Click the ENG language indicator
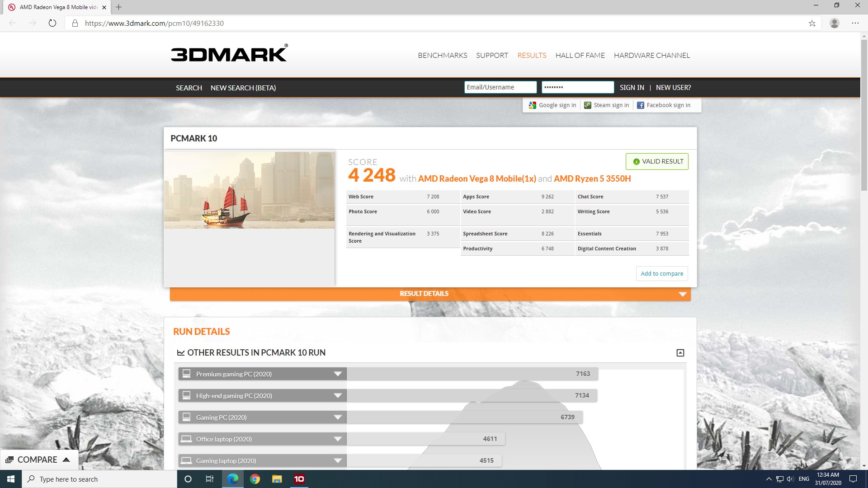Image resolution: width=868 pixels, height=488 pixels. pyautogui.click(x=804, y=479)
